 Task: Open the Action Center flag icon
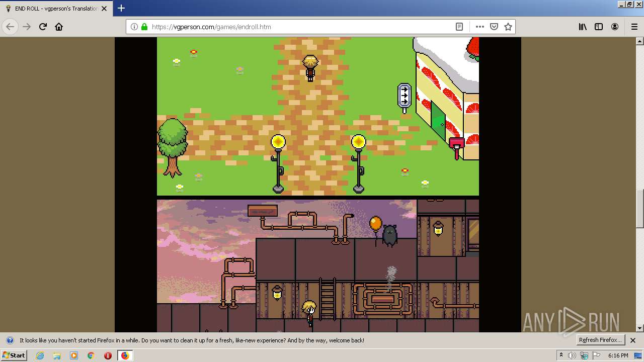tap(595, 355)
